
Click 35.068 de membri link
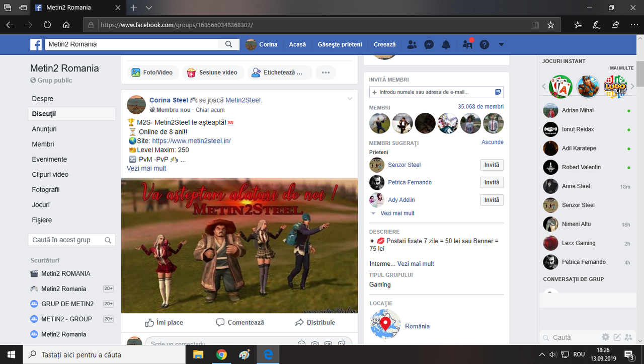coord(480,107)
